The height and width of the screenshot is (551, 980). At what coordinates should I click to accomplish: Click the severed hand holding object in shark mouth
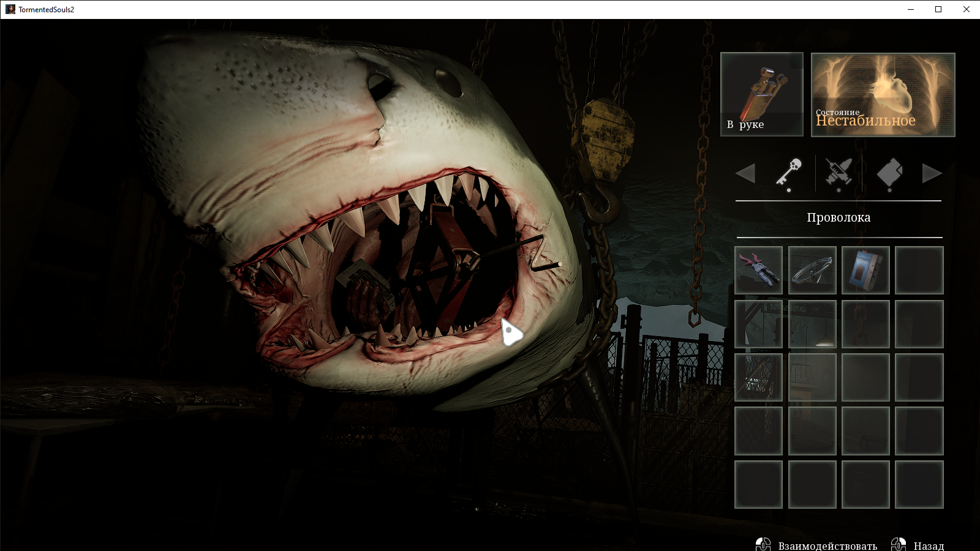(x=366, y=295)
